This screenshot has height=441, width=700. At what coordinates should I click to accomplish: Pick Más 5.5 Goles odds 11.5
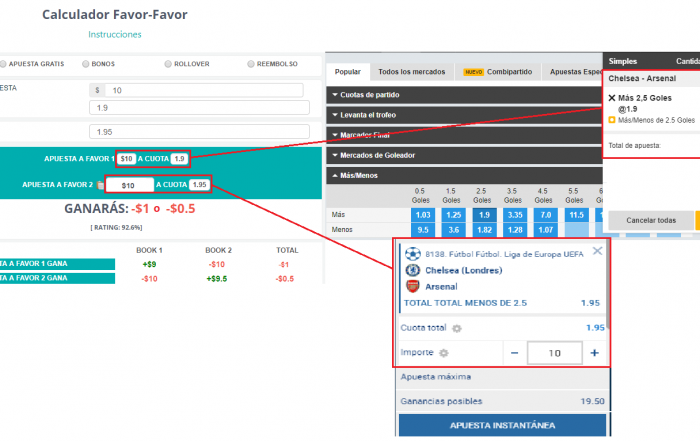pos(576,215)
